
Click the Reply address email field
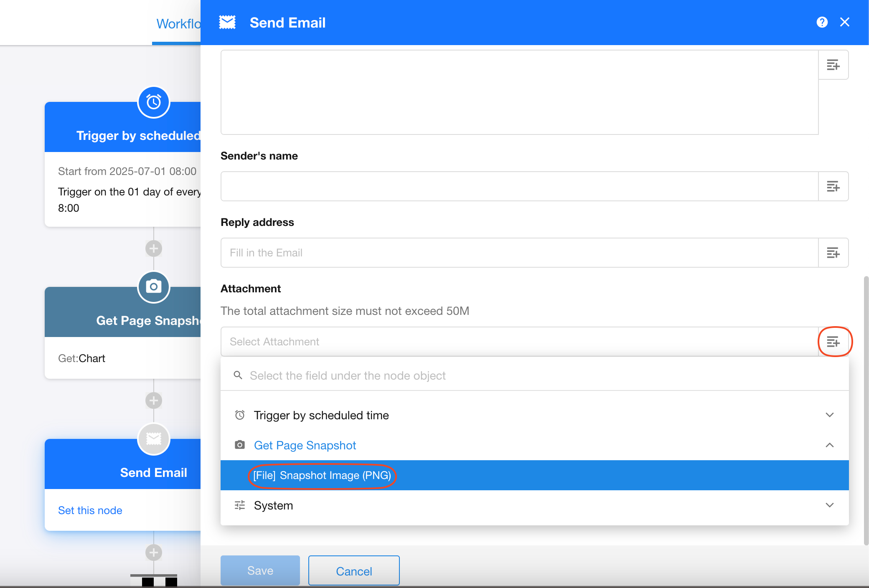519,253
